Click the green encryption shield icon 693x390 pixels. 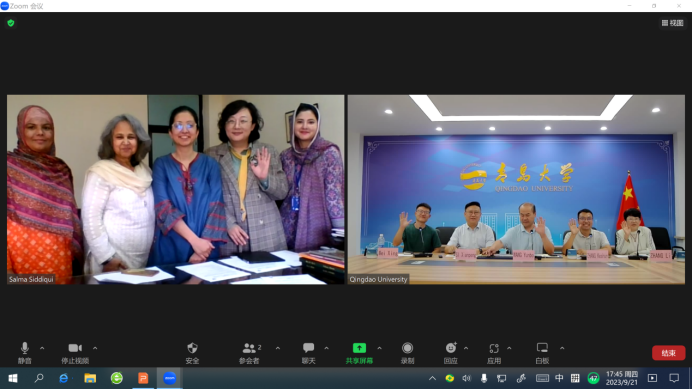tap(11, 23)
